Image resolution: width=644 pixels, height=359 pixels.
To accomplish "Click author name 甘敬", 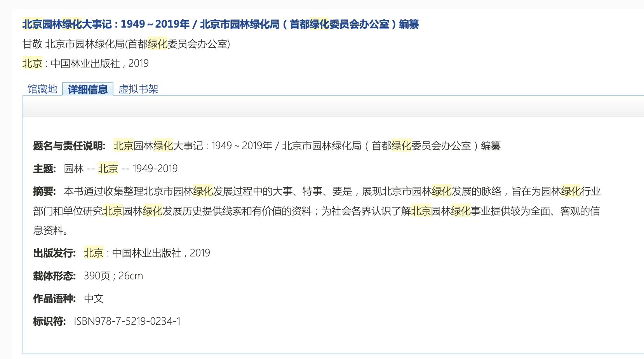I will click(32, 44).
